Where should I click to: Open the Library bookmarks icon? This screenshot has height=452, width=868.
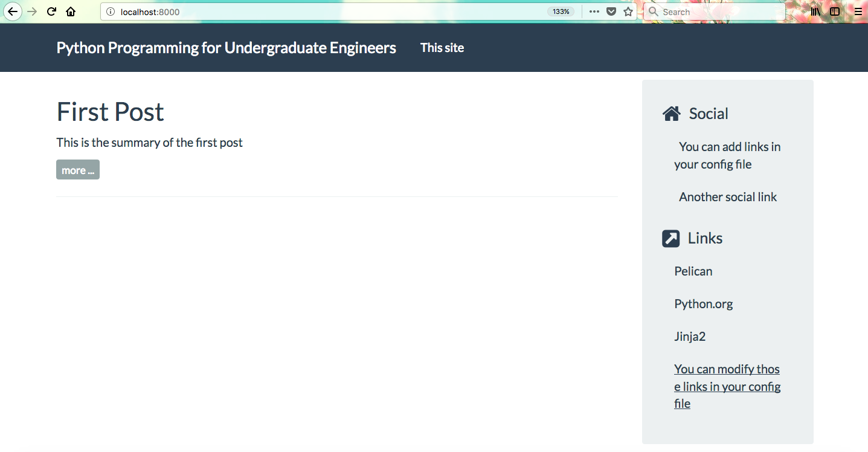point(815,11)
